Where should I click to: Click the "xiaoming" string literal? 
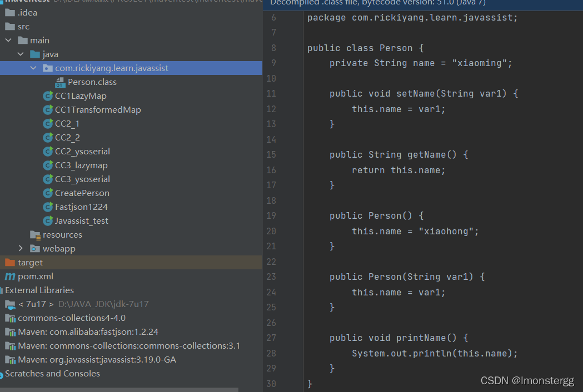(479, 63)
